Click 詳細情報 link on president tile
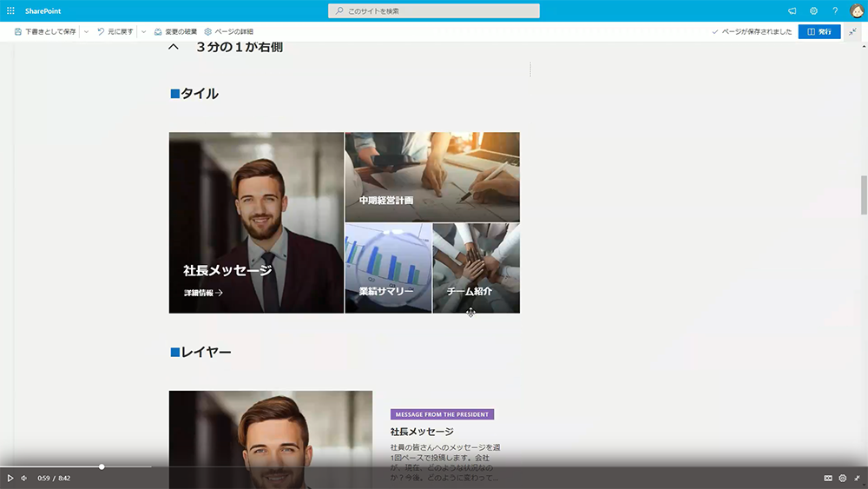This screenshot has width=868, height=489. tap(204, 293)
